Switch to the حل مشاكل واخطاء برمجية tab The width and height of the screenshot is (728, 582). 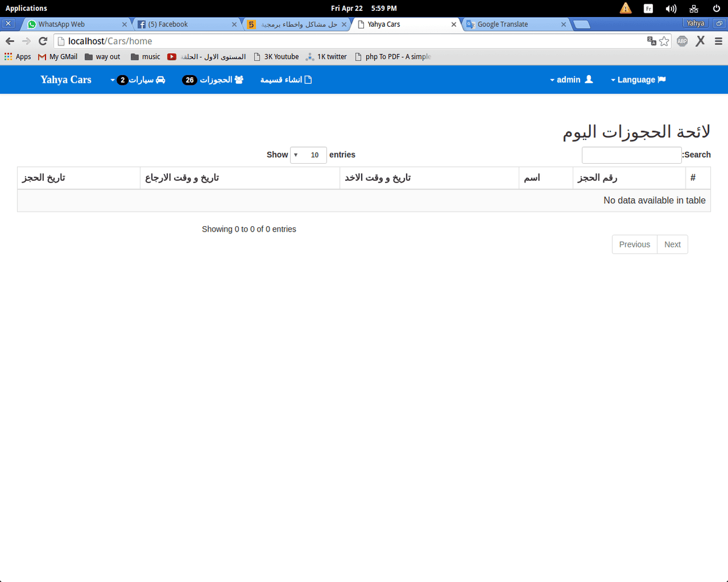pos(296,24)
